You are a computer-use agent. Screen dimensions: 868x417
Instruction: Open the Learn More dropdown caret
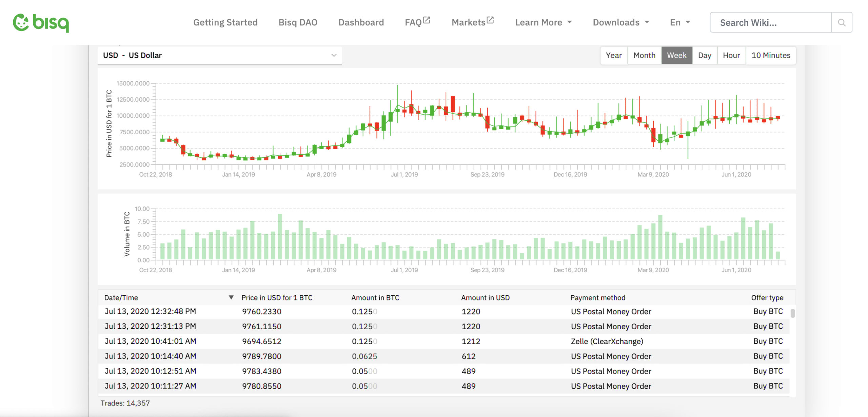click(570, 22)
